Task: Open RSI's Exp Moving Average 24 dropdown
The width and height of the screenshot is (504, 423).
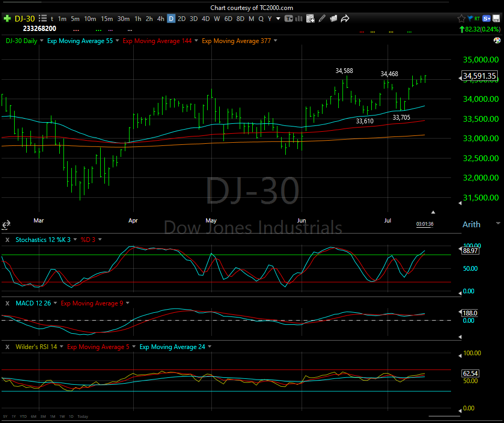Action: pos(210,347)
